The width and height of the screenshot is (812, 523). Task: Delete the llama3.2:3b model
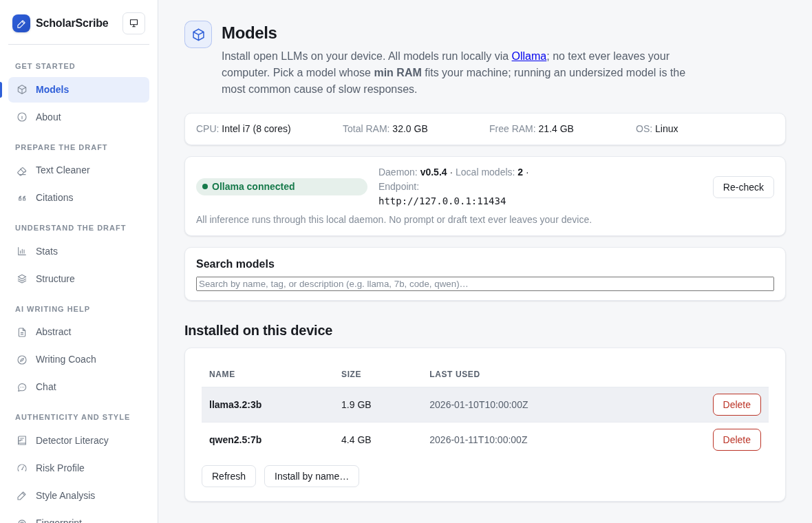(736, 405)
